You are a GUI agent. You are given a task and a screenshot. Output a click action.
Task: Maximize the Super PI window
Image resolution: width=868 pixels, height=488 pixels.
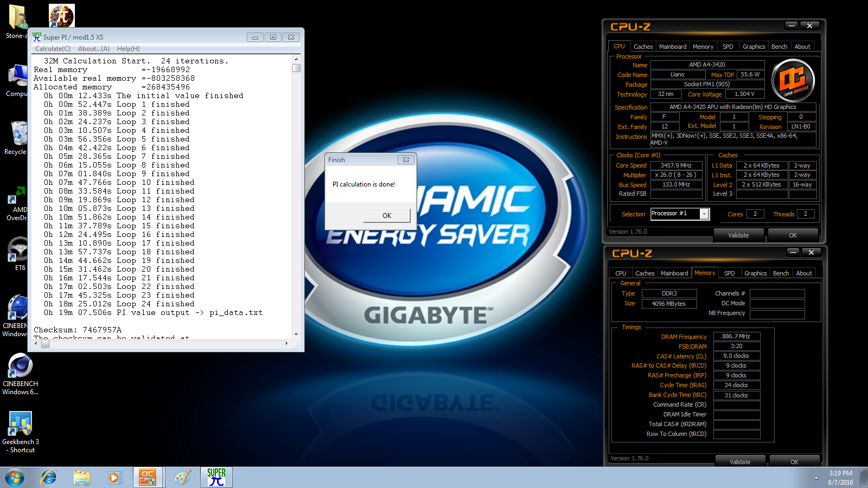(x=273, y=37)
